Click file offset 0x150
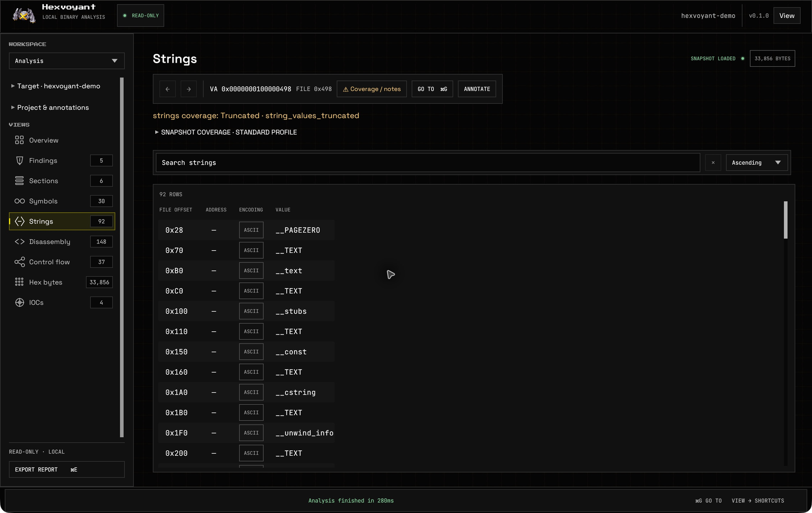 (176, 352)
